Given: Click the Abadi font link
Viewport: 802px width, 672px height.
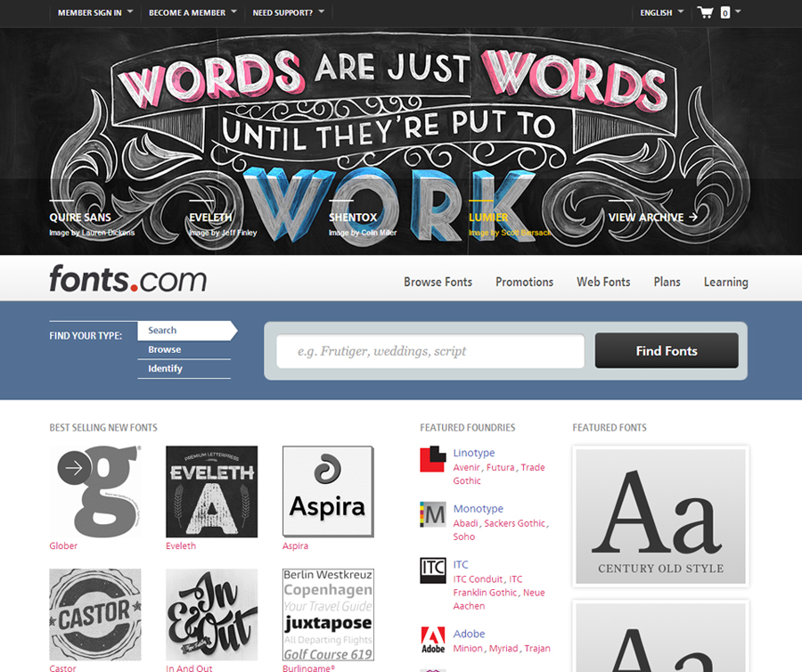Looking at the screenshot, I should pos(465,523).
